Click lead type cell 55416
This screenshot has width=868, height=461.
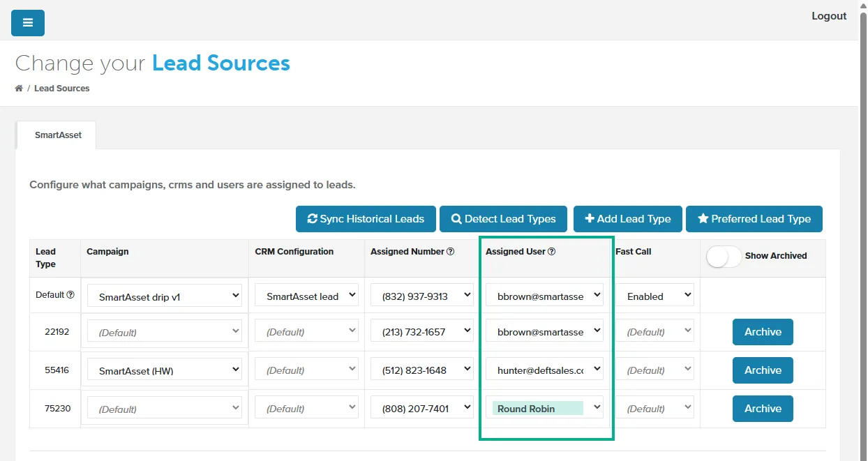pos(57,370)
